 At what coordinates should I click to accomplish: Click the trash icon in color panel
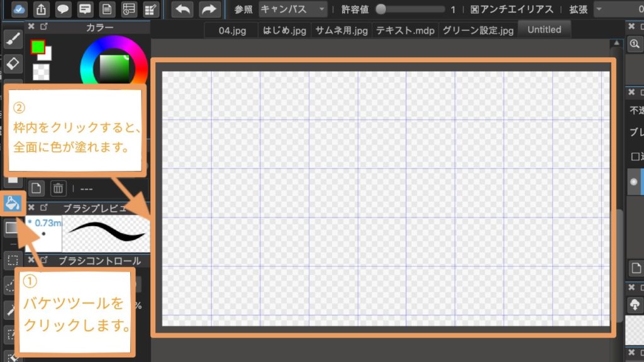58,188
